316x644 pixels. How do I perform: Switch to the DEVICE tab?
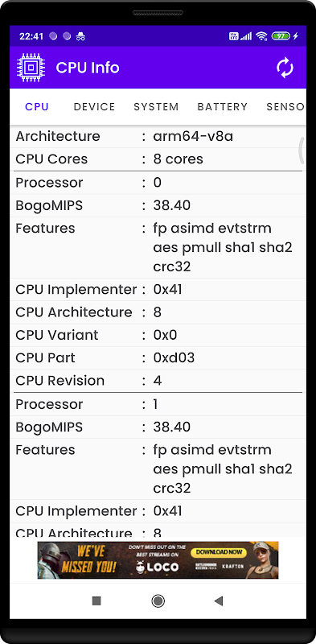(94, 107)
